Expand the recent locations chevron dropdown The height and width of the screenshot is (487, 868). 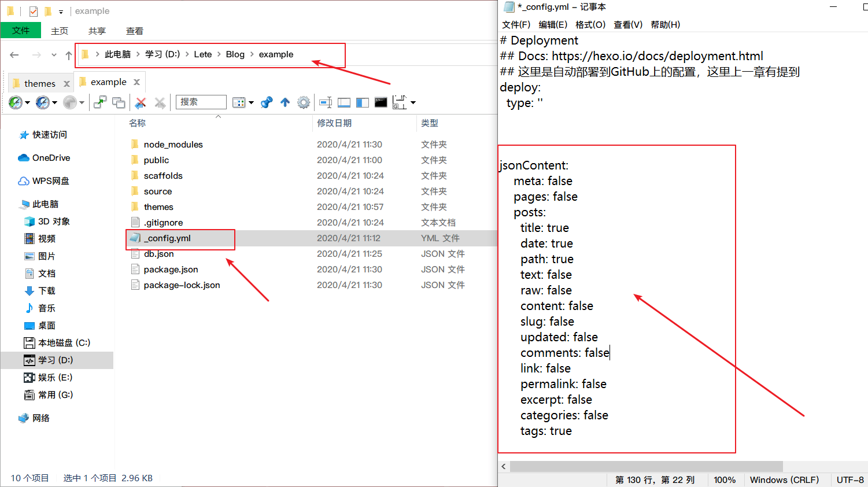pyautogui.click(x=54, y=55)
